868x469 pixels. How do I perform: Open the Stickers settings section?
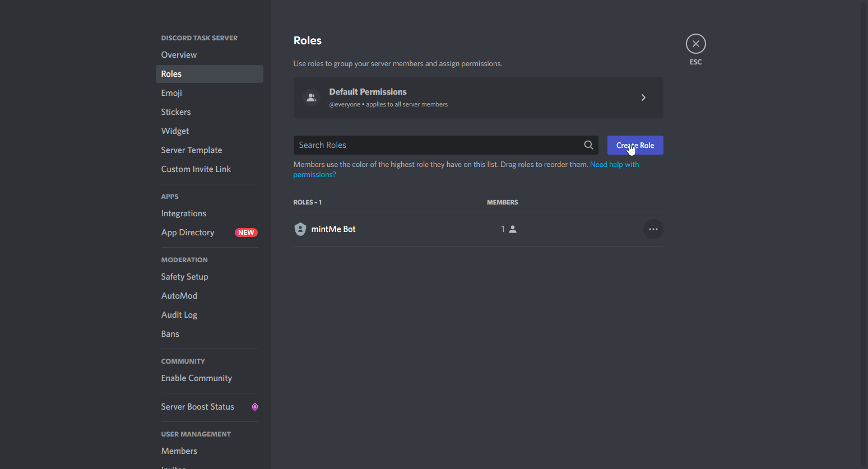[176, 112]
